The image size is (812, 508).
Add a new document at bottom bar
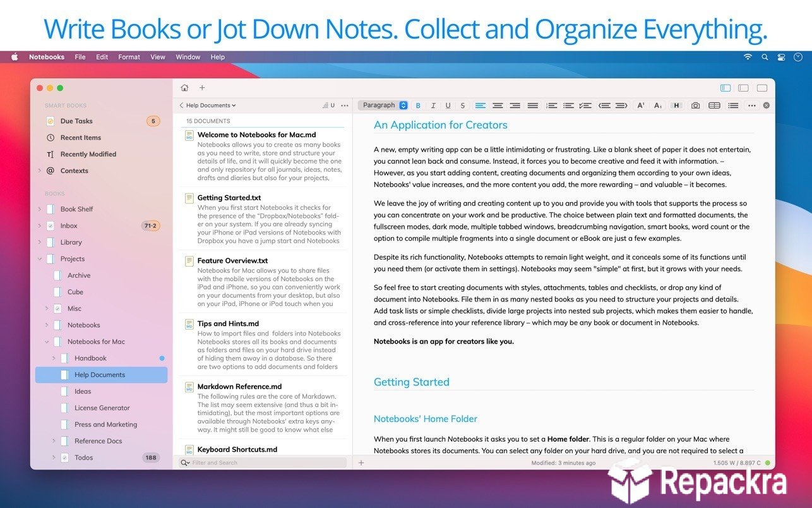361,463
